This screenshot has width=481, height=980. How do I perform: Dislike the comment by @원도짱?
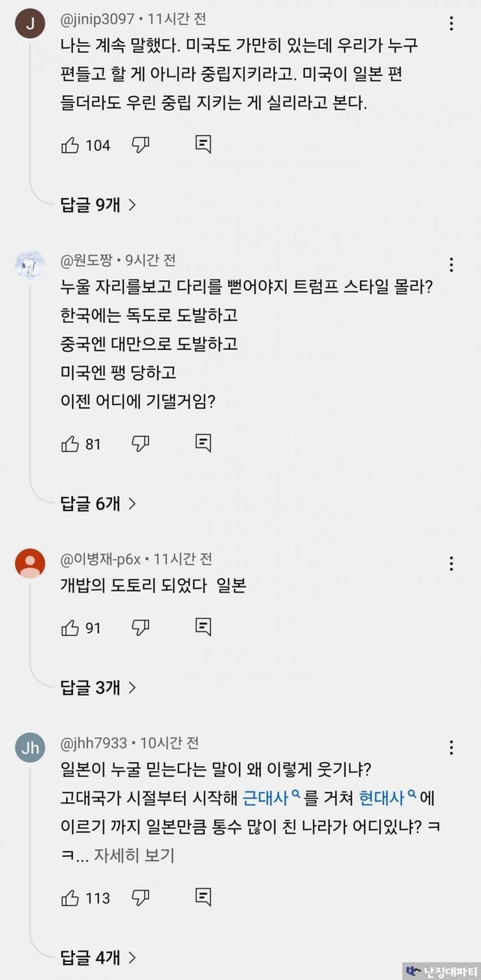pos(141,444)
